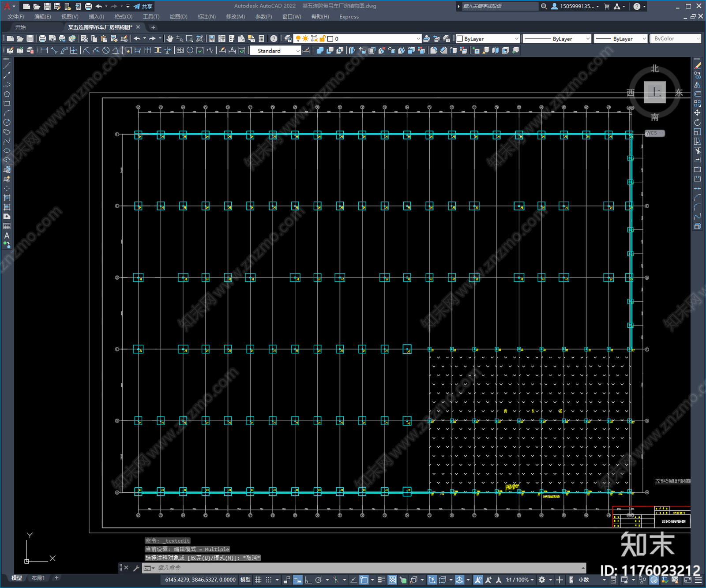Click the 开始 start tab

20,27
